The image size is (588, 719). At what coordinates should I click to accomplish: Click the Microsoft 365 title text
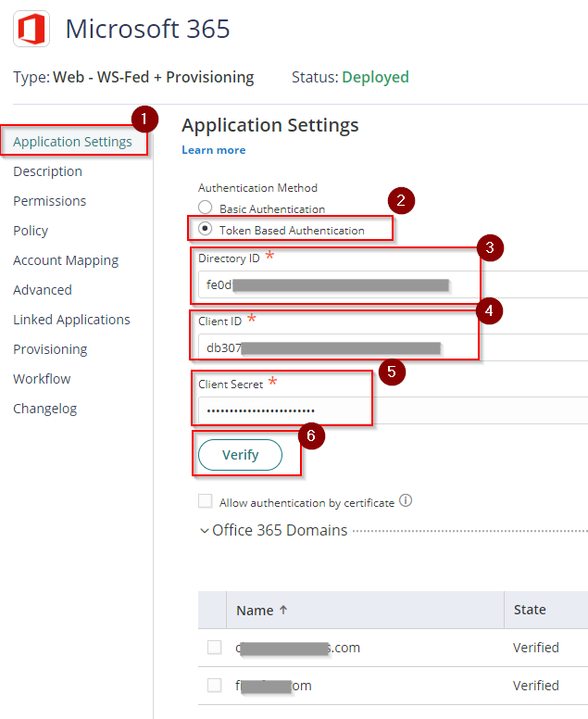pyautogui.click(x=147, y=29)
